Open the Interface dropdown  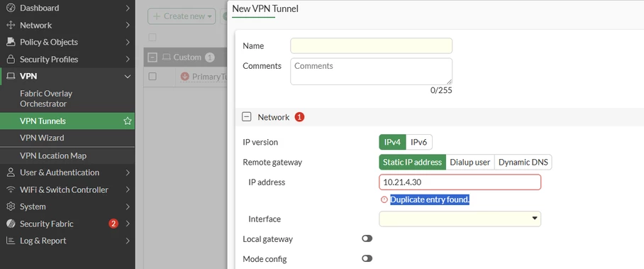click(460, 219)
